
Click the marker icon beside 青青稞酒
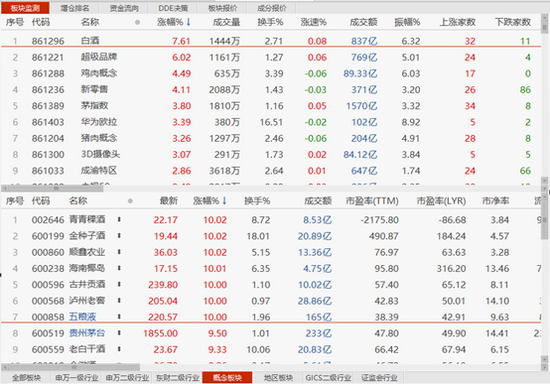(119, 220)
